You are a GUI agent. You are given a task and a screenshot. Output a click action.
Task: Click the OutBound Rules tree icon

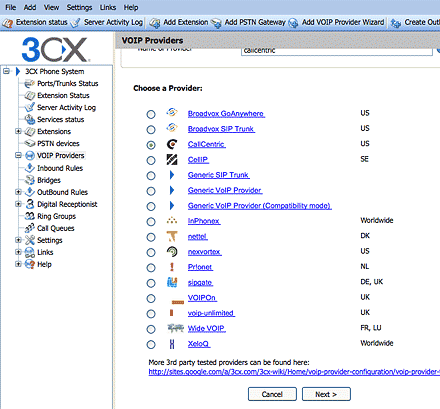tap(30, 192)
